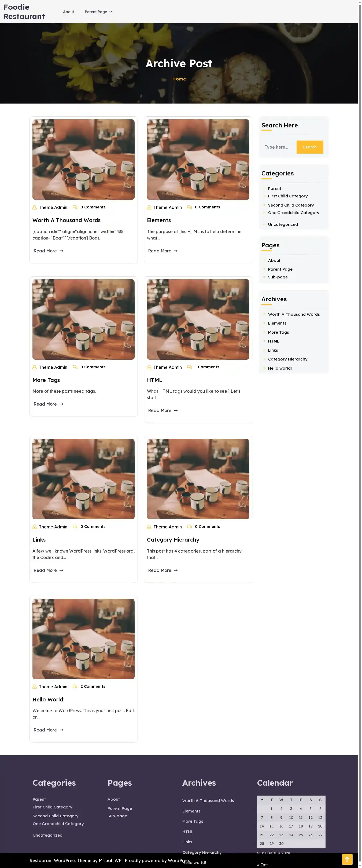Click author icon on Category Hierarchy card

click(x=149, y=527)
